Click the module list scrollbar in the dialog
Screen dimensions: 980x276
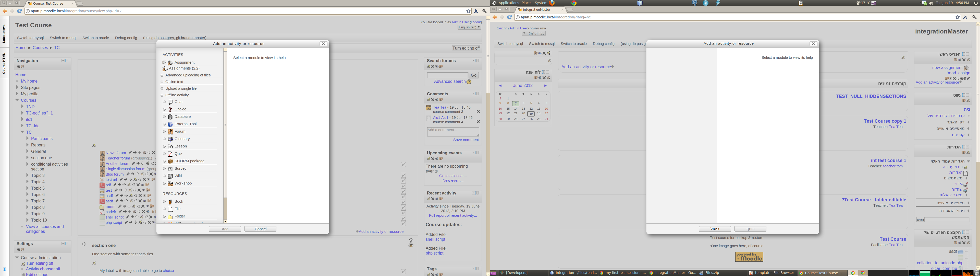point(225,135)
